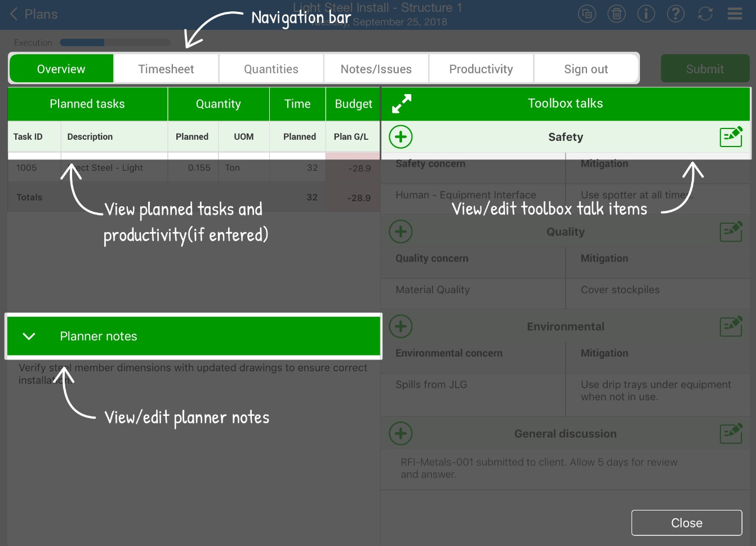The height and width of the screenshot is (546, 756).
Task: Click the Safety concern column label
Action: pos(430,163)
